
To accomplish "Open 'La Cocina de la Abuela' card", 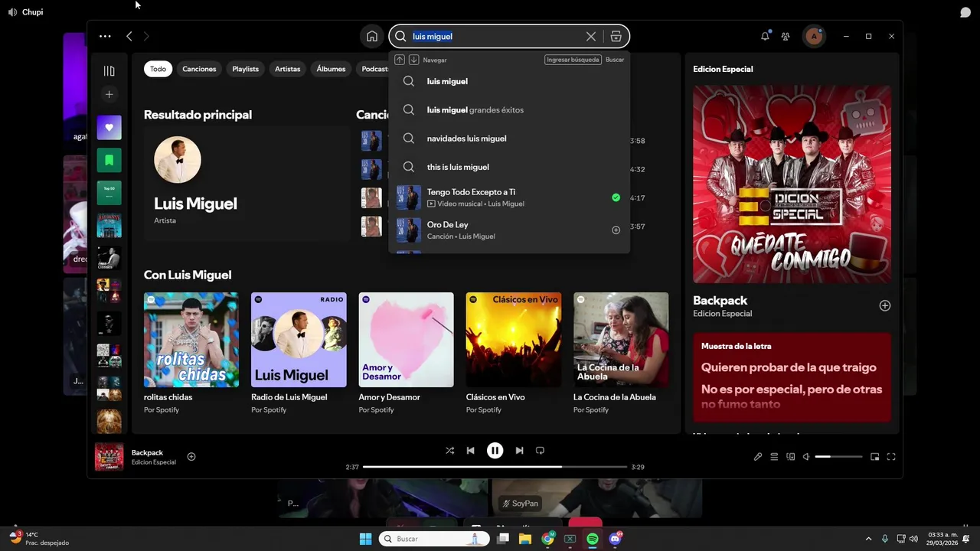I will 621,354.
